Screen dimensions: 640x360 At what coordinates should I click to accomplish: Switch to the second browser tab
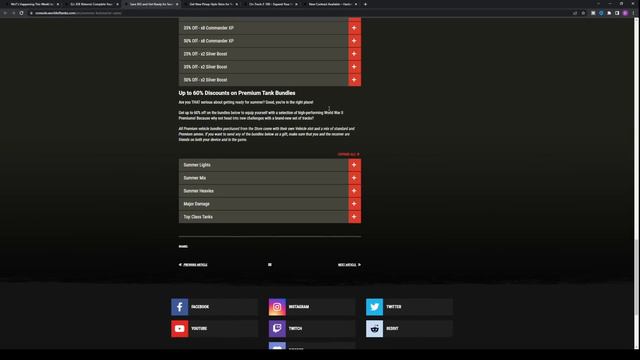[x=92, y=4]
